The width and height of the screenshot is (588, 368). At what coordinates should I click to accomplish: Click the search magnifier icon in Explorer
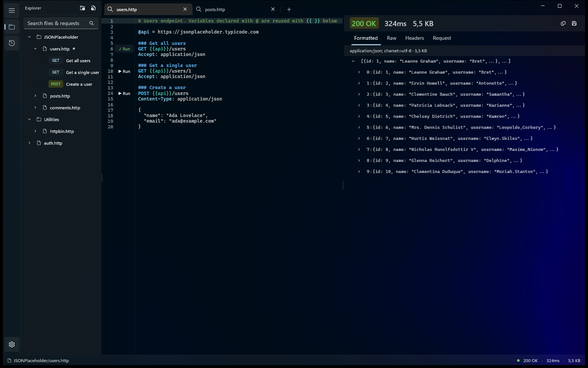tap(92, 23)
